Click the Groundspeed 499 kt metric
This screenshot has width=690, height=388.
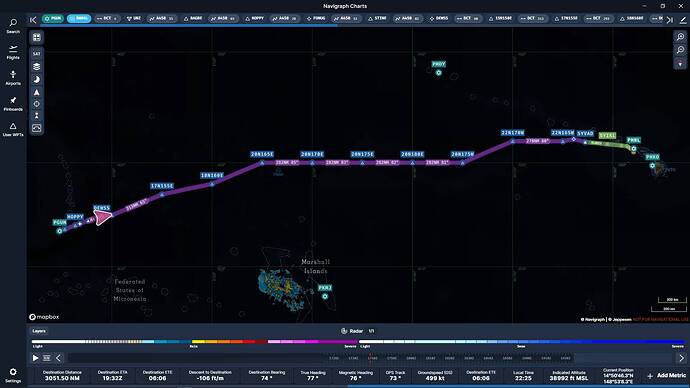point(435,375)
